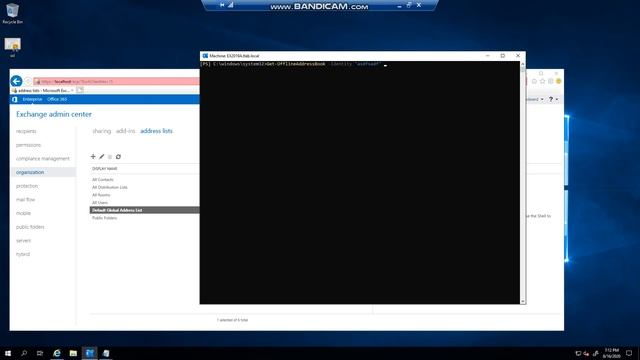Refresh the address lists view

click(118, 157)
